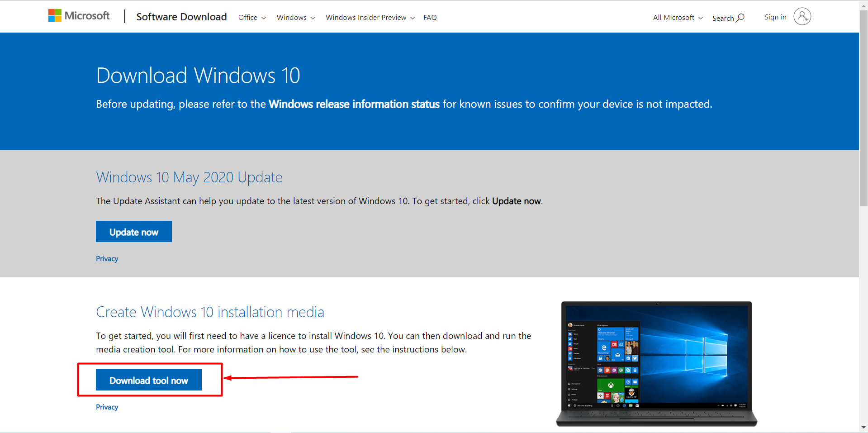Open the Office dropdown menu
The width and height of the screenshot is (868, 433).
tap(252, 17)
